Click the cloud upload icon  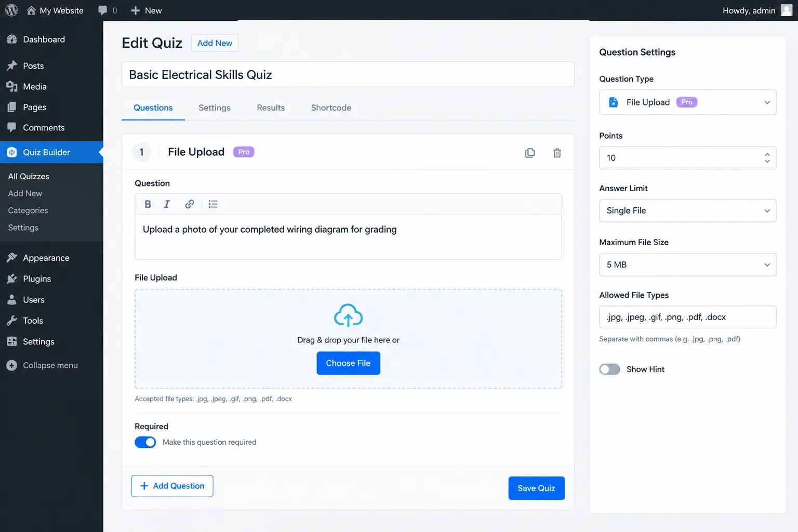(x=348, y=315)
